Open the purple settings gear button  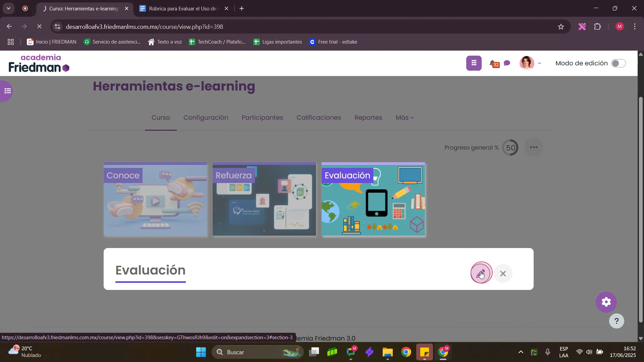pyautogui.click(x=606, y=302)
